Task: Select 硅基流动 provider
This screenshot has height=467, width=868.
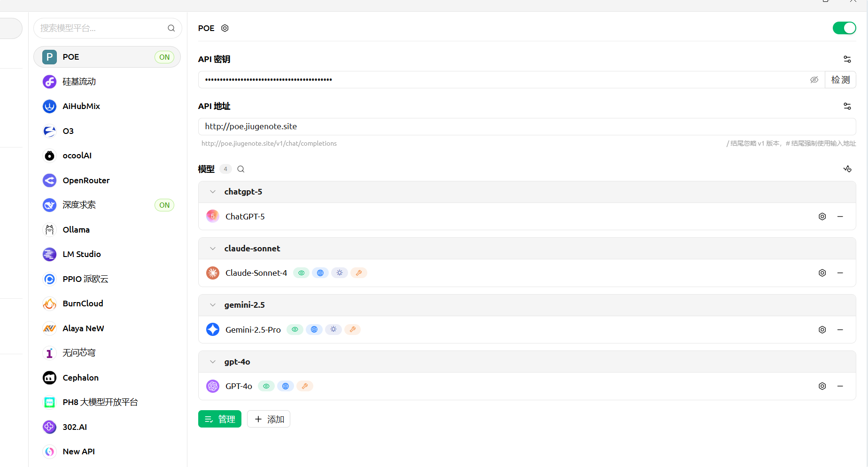Action: [107, 82]
